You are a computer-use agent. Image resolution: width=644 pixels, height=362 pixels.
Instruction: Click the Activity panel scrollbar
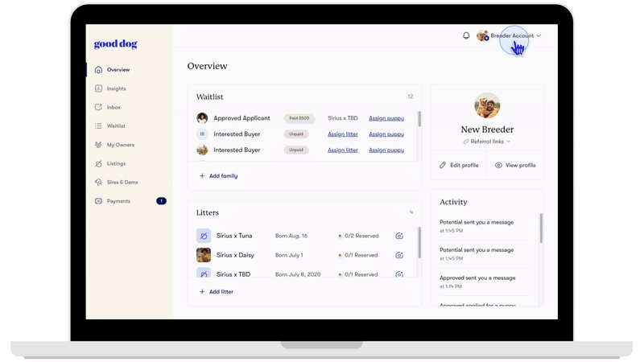(x=541, y=228)
